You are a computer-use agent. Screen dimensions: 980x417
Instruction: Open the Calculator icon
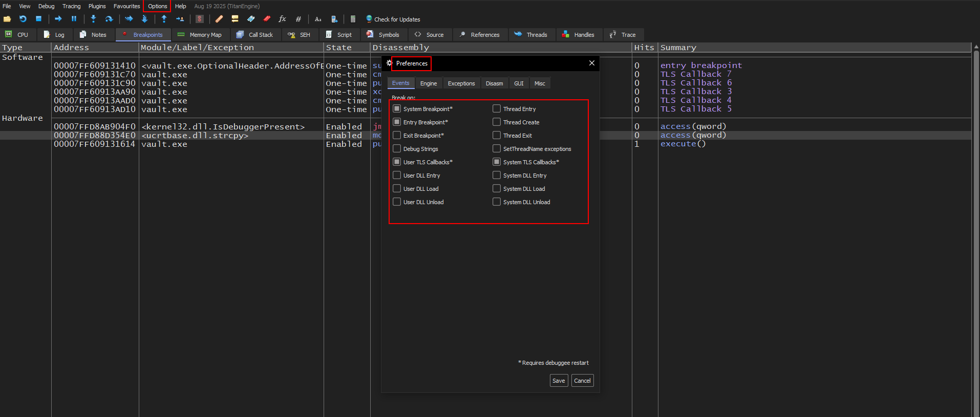click(353, 19)
